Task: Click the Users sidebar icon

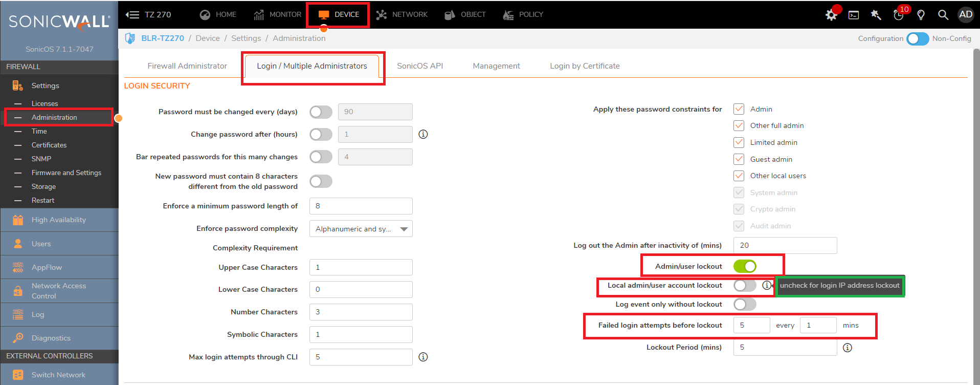Action: click(18, 244)
